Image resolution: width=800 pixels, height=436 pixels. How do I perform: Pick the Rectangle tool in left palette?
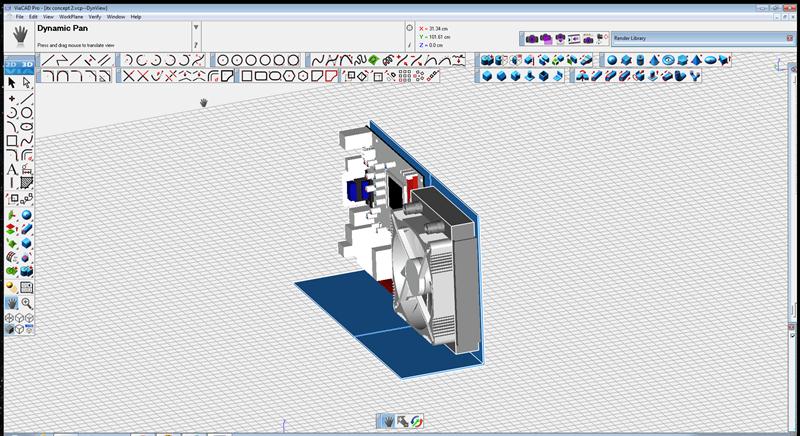click(12, 141)
